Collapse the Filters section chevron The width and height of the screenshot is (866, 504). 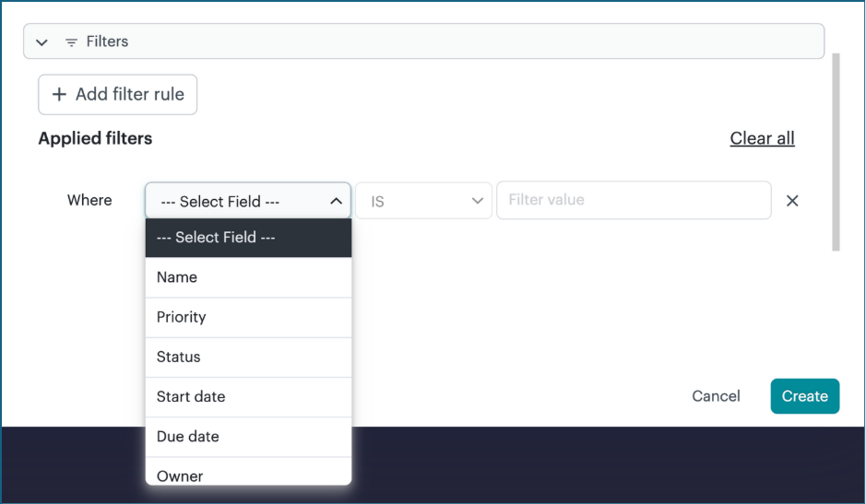point(42,42)
